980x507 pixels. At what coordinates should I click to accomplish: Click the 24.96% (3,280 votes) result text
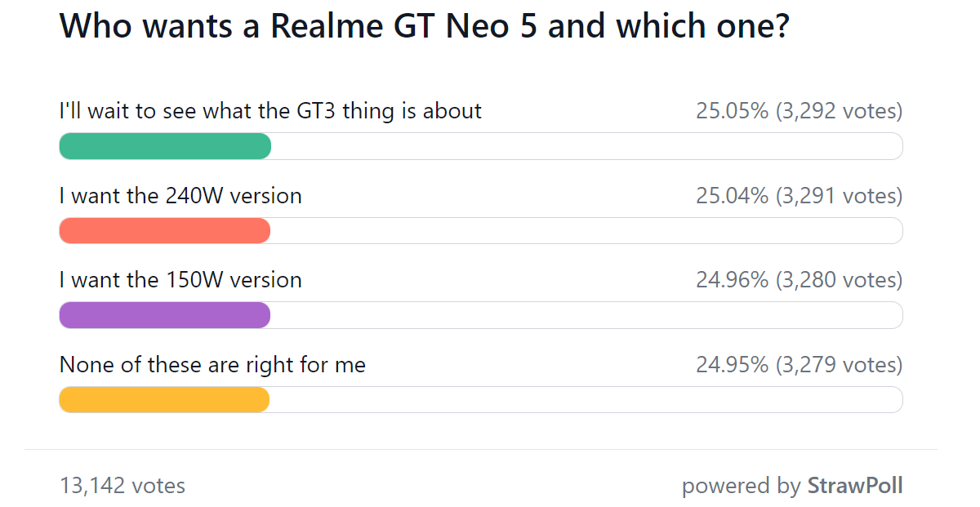800,280
